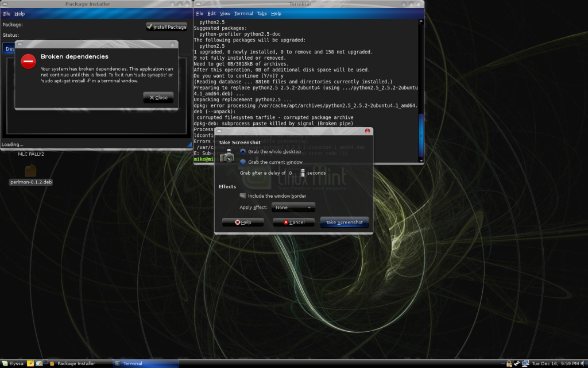This screenshot has width=588, height=368.
Task: Click the Terminal vertical scrollbar thumb
Action: tap(421, 135)
